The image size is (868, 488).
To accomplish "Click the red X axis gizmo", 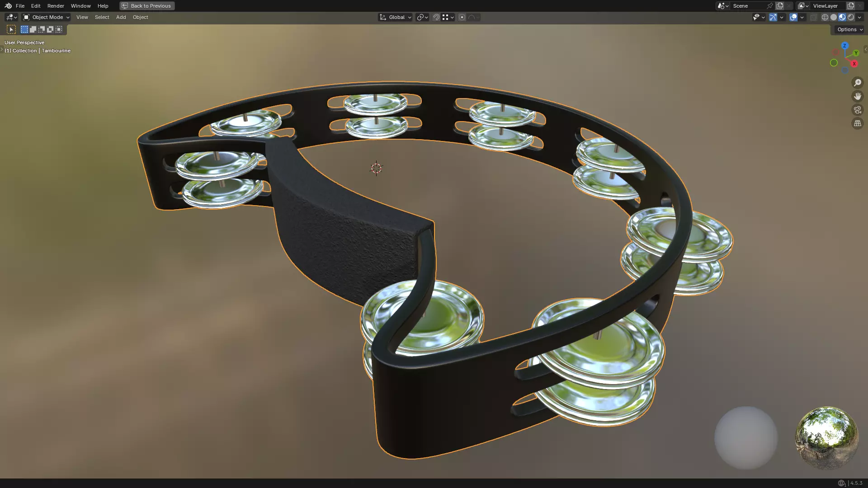I will 854,64.
